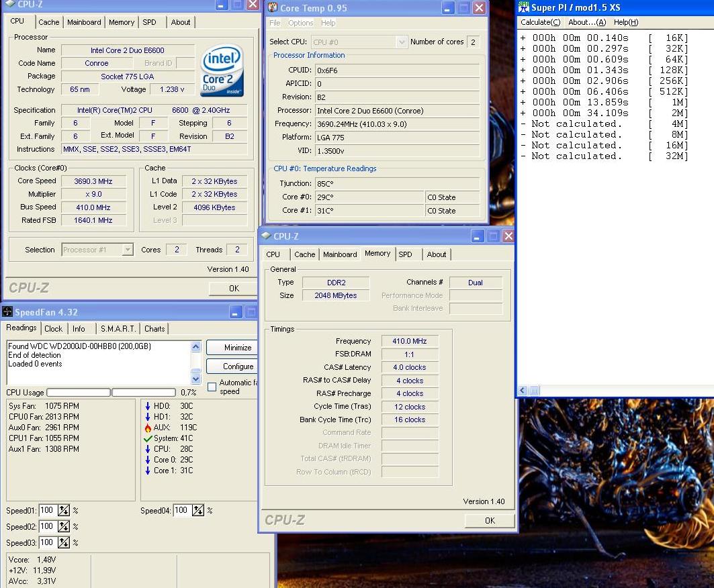Adjust Speed02 spinner arrows
Image resolution: width=714 pixels, height=588 pixels.
pos(64,526)
